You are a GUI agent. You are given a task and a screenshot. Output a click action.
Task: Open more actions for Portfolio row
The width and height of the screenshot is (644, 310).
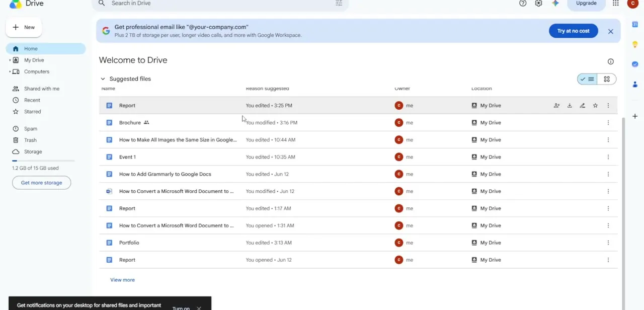(608, 243)
